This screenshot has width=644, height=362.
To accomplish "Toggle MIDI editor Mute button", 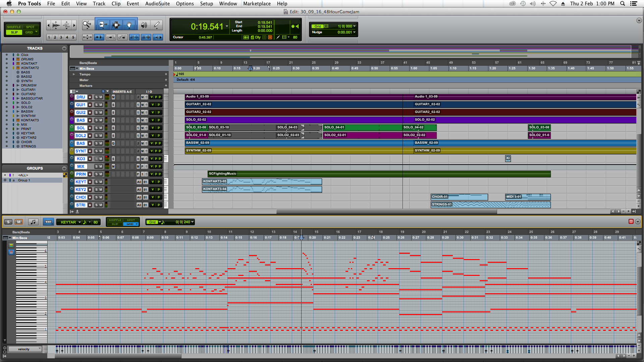I will pyautogui.click(x=19, y=222).
